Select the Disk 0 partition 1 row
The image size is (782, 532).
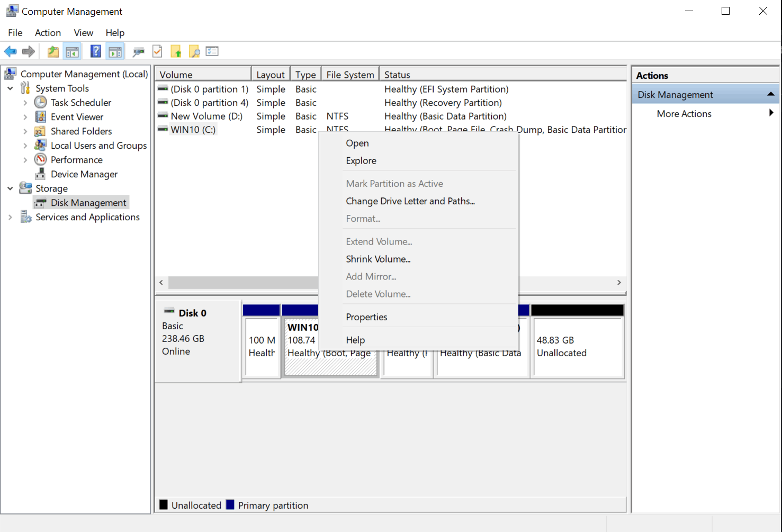(x=391, y=89)
